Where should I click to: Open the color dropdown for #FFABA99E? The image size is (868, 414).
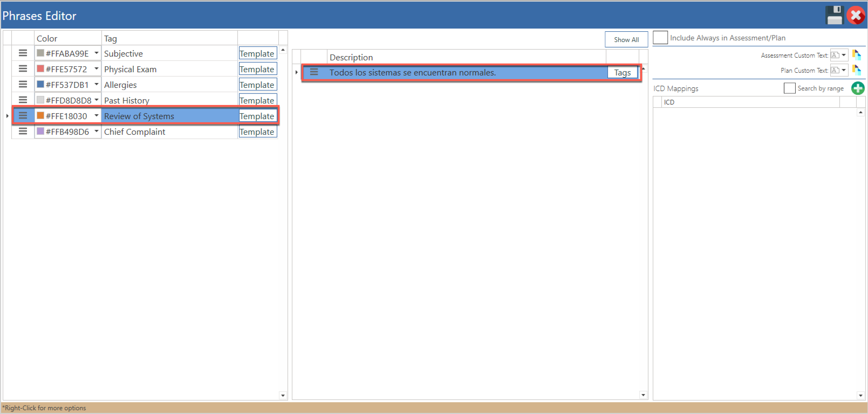pos(96,53)
